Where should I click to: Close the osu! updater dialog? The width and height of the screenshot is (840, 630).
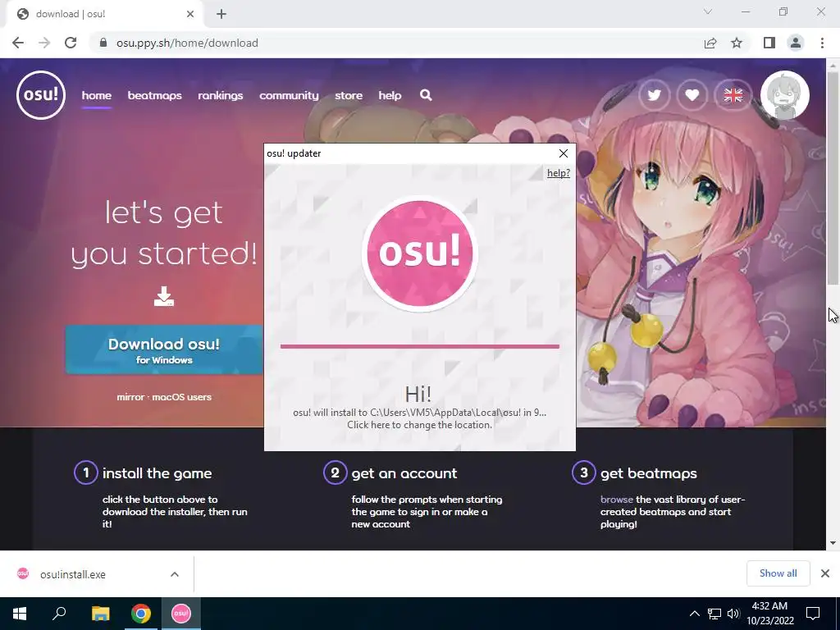point(563,153)
